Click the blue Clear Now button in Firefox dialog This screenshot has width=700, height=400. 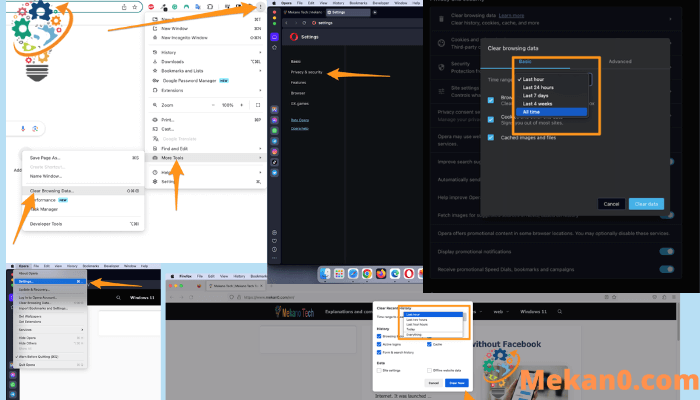point(457,383)
